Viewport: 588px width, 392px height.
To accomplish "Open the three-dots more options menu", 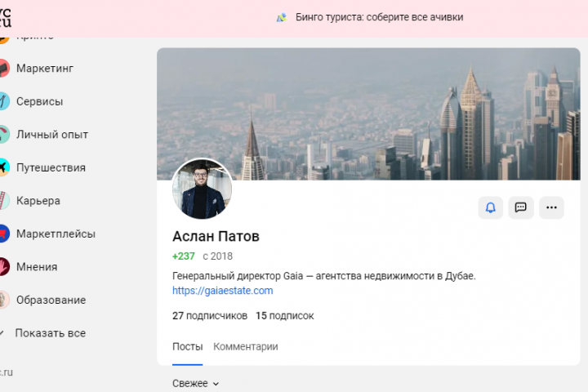I will tap(551, 207).
